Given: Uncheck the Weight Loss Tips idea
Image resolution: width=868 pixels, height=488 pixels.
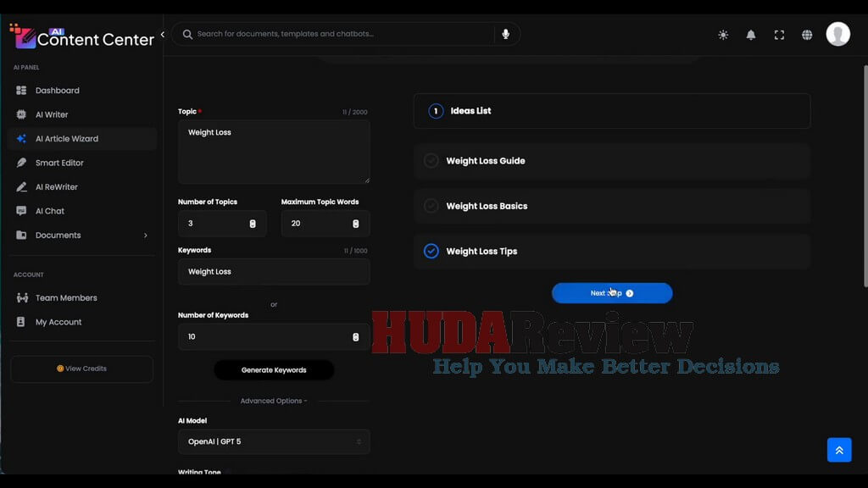Looking at the screenshot, I should tap(431, 251).
